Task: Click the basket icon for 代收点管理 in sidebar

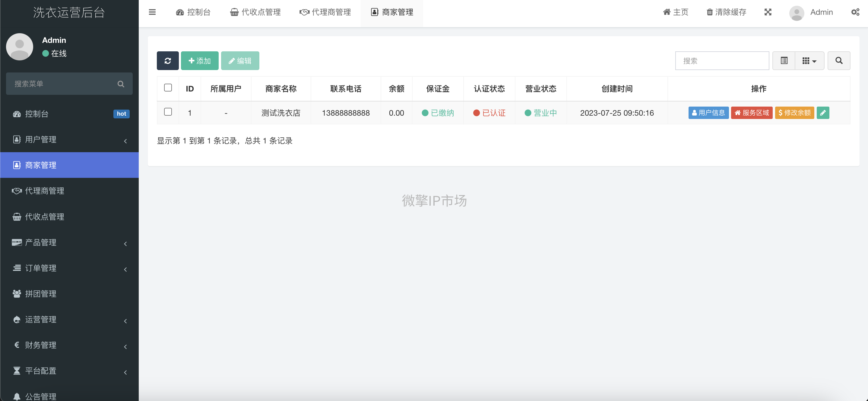Action: pos(17,217)
